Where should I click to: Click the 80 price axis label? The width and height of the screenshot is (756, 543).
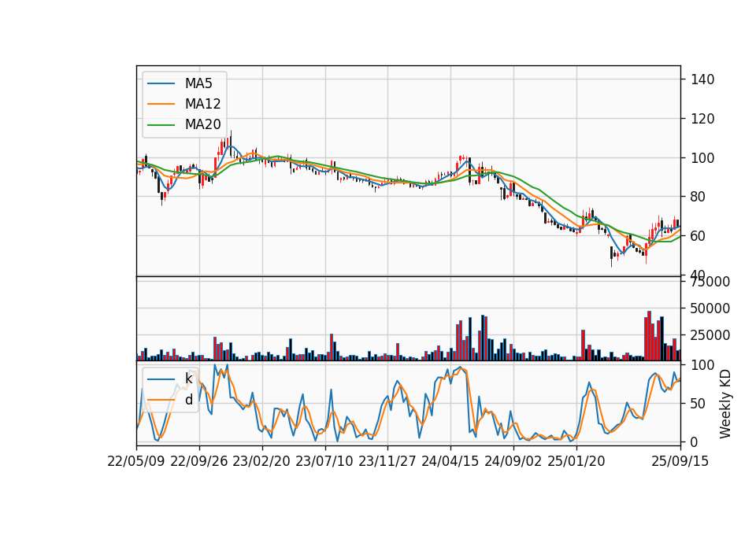click(699, 197)
